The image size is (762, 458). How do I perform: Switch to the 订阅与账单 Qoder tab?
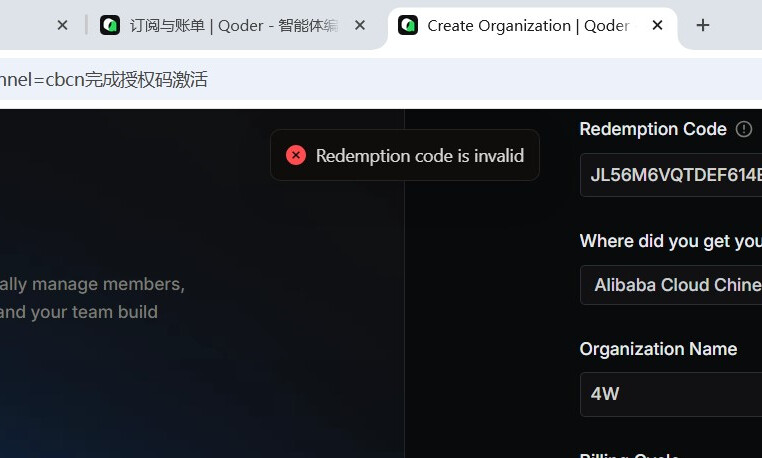pyautogui.click(x=233, y=25)
